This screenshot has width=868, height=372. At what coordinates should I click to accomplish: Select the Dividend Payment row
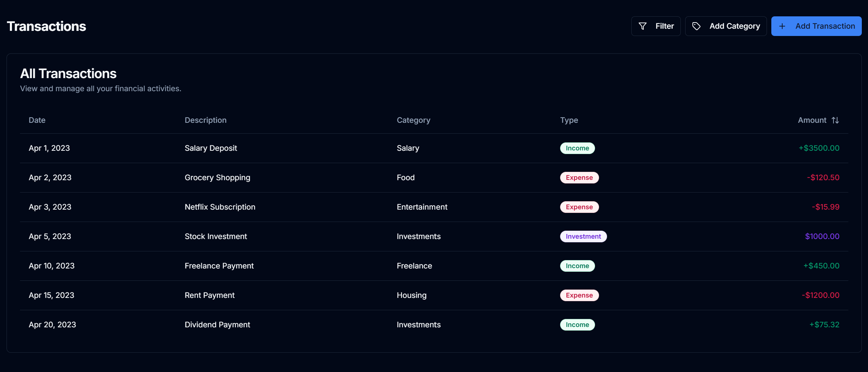(217, 325)
